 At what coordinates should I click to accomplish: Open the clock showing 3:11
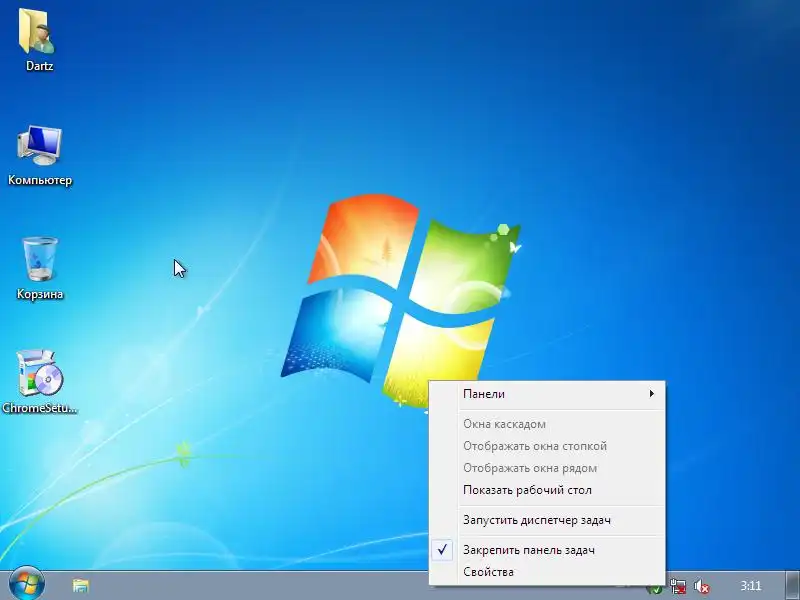tap(751, 586)
